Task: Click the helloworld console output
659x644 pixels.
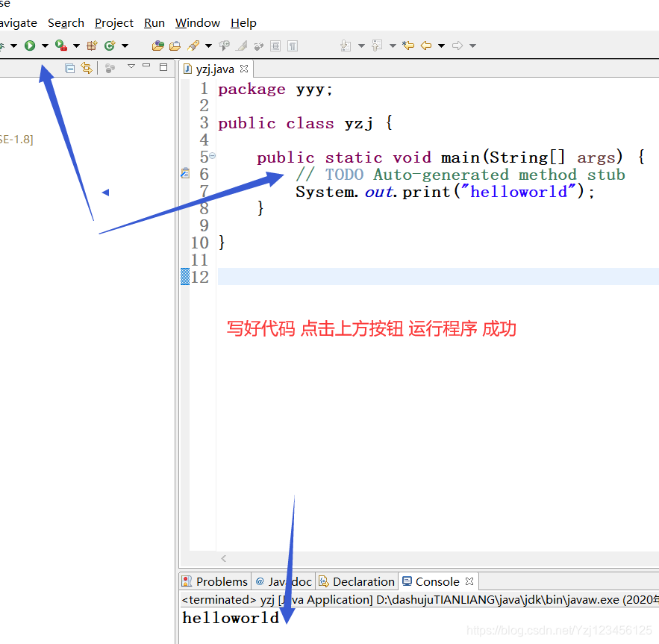Action: (x=231, y=618)
